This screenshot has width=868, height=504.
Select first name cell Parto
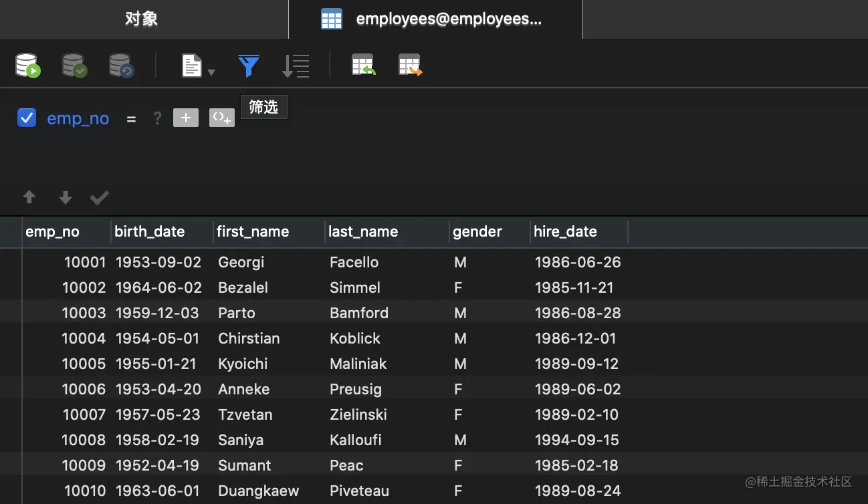237,313
